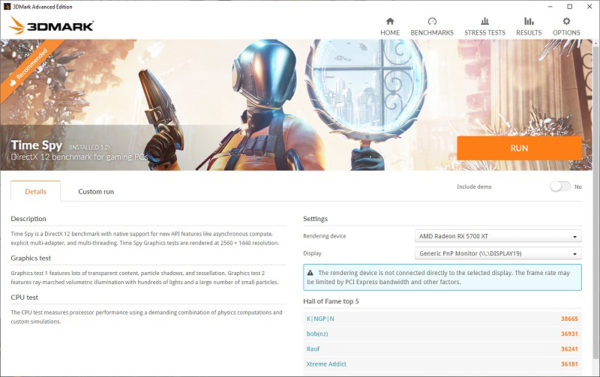The width and height of the screenshot is (600, 377).
Task: Open the Benchmarks gauge icon
Action: (x=432, y=21)
